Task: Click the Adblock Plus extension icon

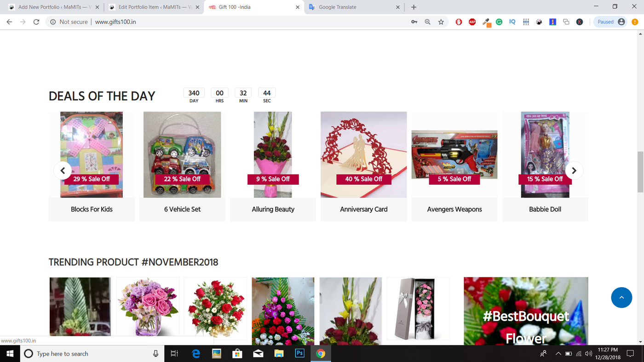Action: 472,22
